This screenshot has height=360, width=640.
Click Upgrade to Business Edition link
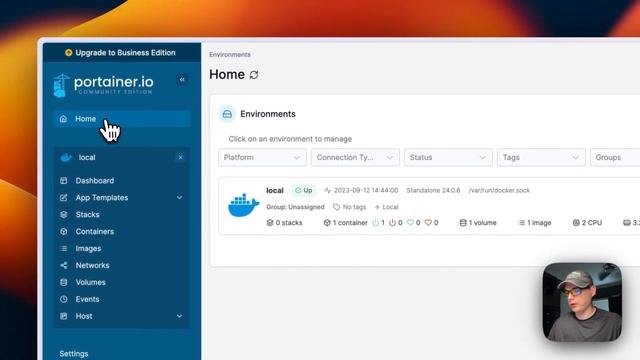[x=125, y=53]
